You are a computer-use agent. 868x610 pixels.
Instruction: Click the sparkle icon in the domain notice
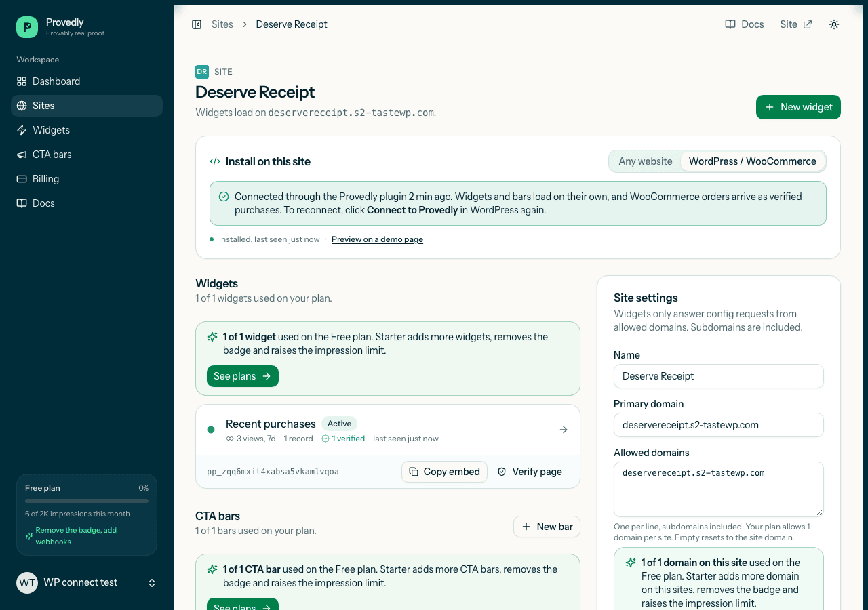(x=631, y=563)
